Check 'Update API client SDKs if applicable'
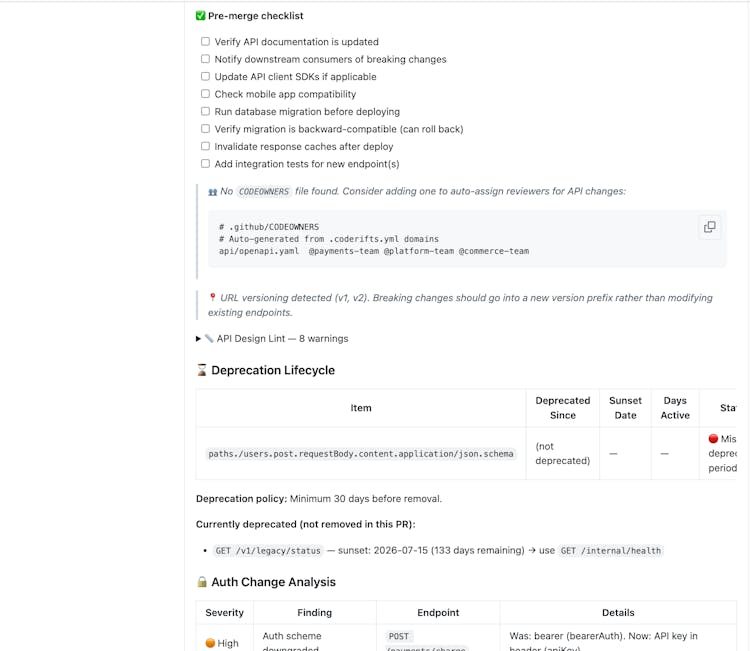 coord(205,77)
